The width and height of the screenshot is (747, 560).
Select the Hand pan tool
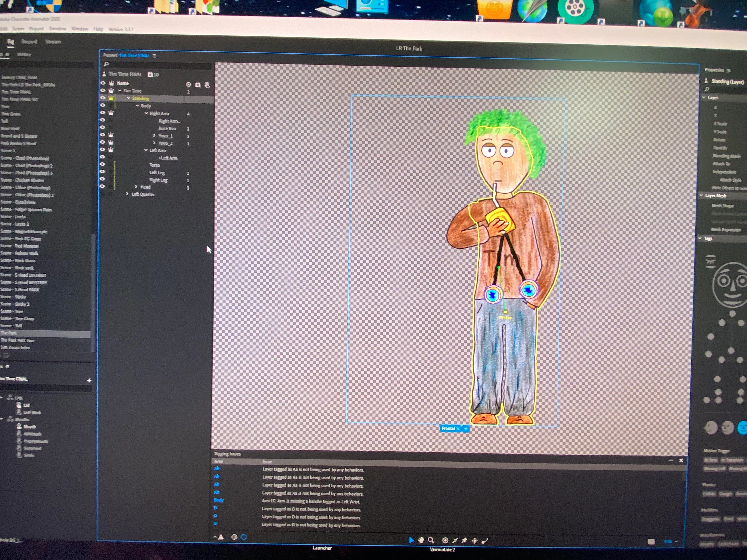tap(421, 540)
